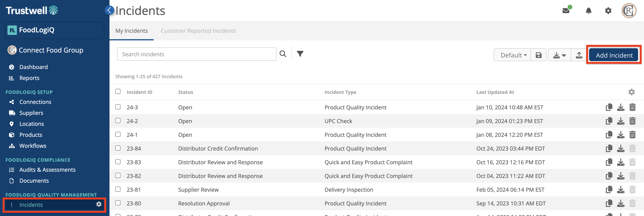Save the current view with disk icon
Viewport: 644px width, 216px height.
(x=538, y=55)
